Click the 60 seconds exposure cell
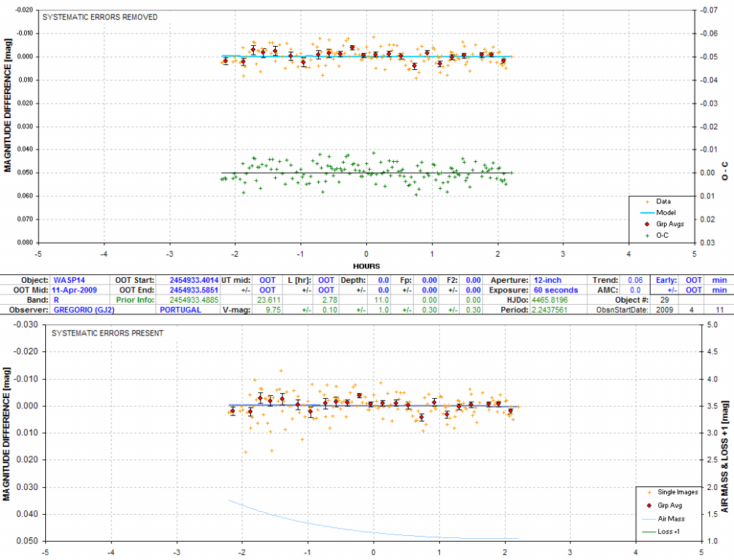This screenshot has width=734, height=560. 557,289
